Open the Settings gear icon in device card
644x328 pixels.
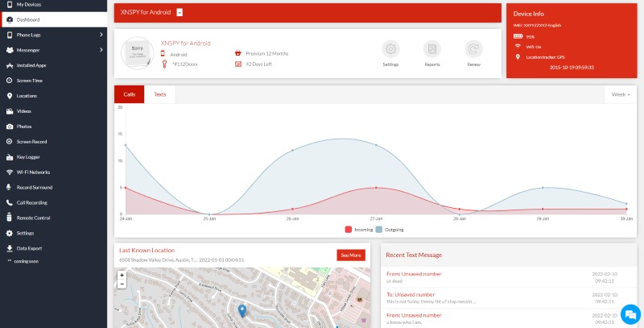(390, 48)
